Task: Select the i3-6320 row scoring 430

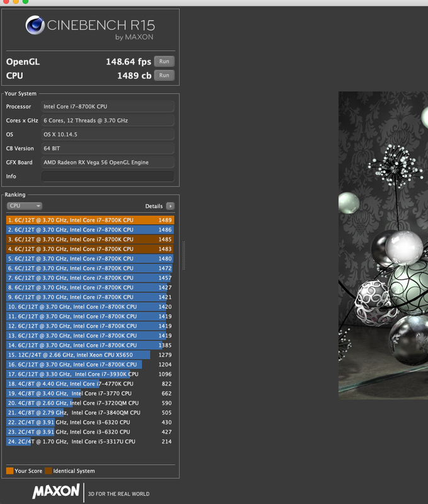Action: tap(90, 423)
